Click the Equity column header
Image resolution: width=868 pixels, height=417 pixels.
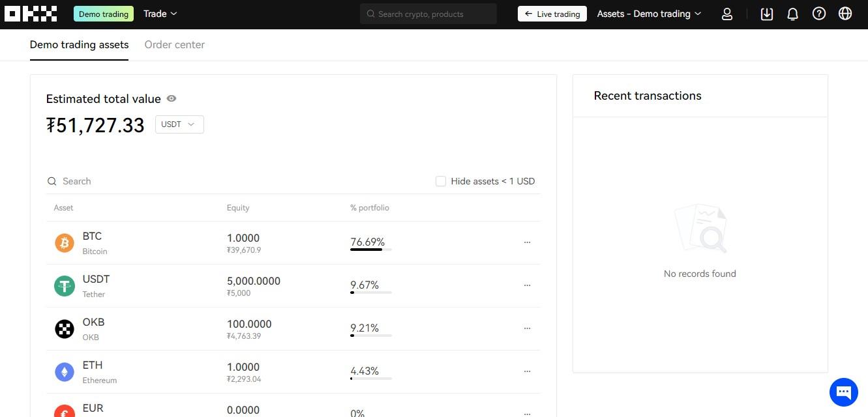(238, 208)
